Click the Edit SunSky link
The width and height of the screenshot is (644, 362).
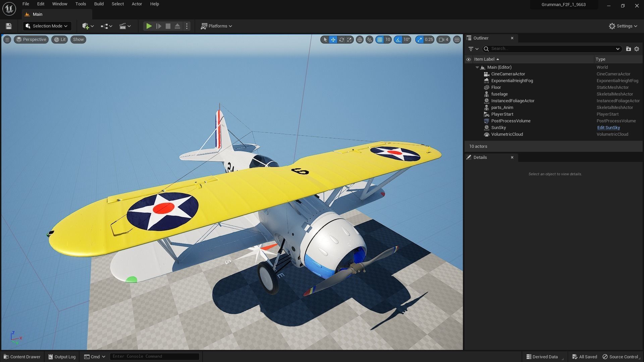608,128
